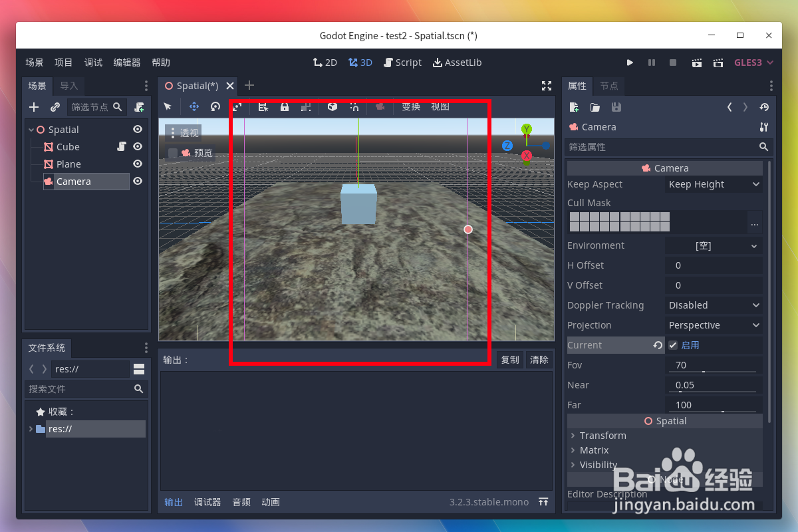Screen dimensions: 798x532
Task: Lock the selected object with padlock icon
Action: [285, 106]
